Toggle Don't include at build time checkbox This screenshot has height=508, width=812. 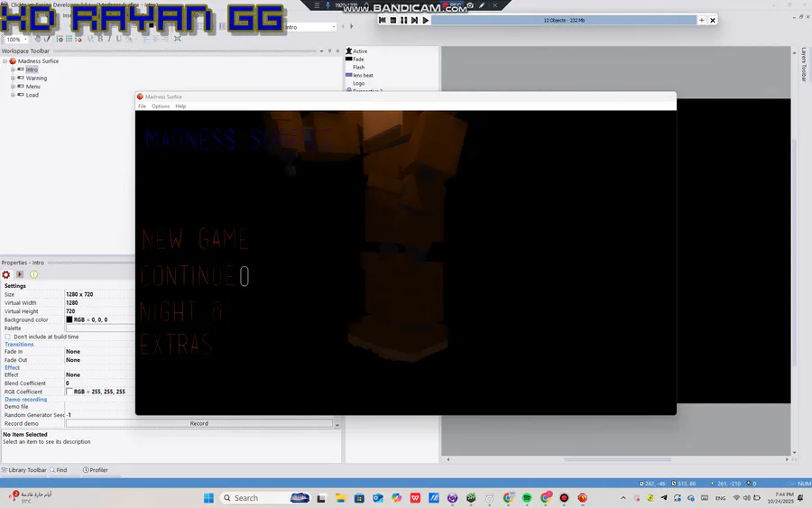point(8,337)
